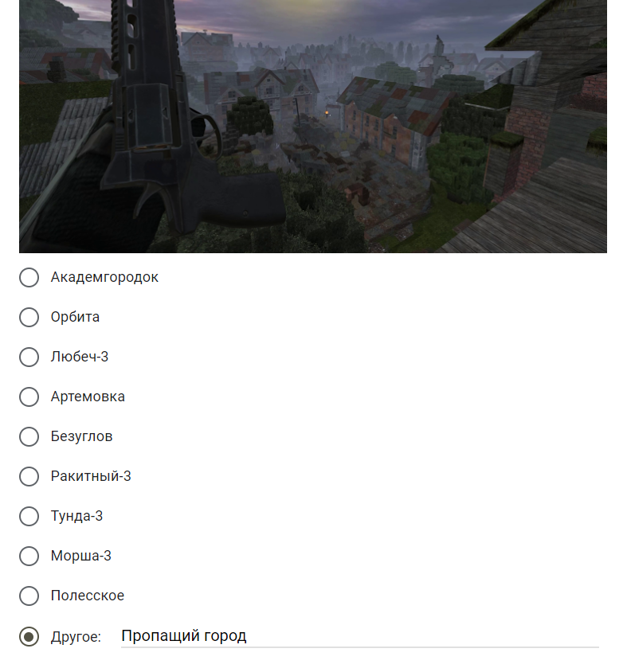Click the revolver in the screenshot

point(163,128)
